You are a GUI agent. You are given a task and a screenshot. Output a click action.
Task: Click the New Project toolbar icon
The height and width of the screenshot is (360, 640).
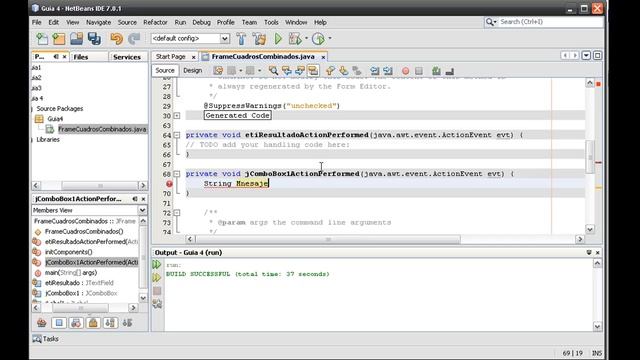coord(59,39)
